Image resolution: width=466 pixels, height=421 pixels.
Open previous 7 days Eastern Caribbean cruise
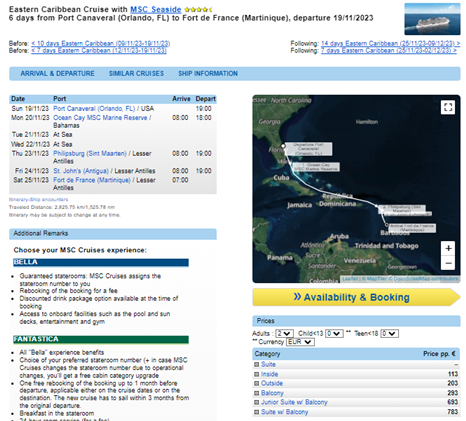tap(99, 51)
